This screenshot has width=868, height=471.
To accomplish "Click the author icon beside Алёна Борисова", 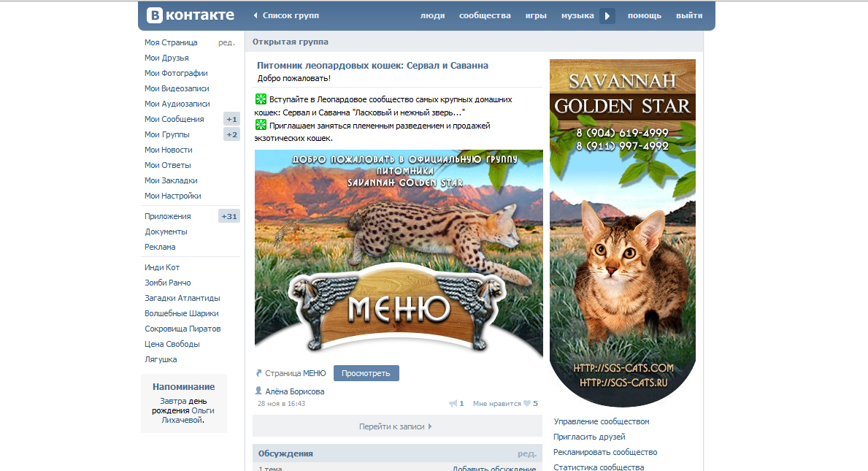I will pos(258,391).
